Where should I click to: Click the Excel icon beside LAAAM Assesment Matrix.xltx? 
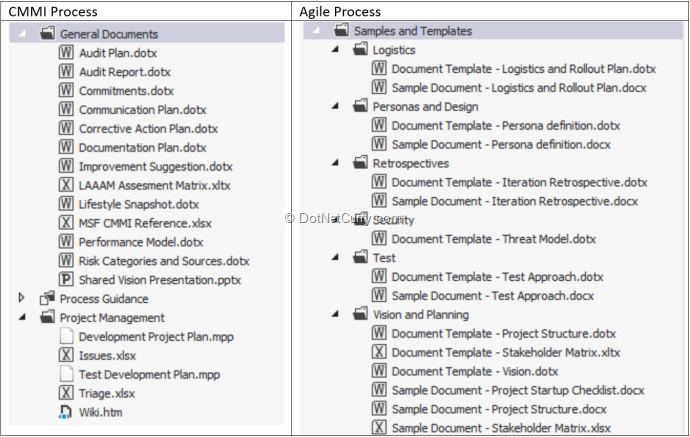(x=66, y=185)
